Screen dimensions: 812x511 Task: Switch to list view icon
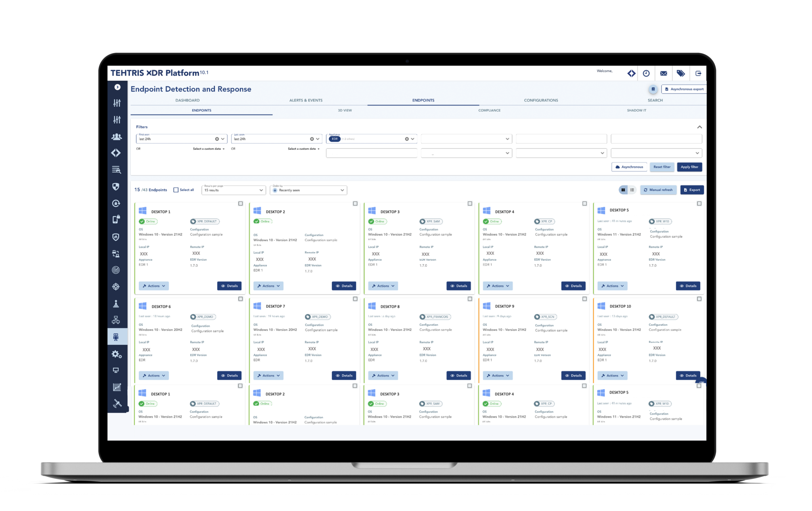coord(632,190)
